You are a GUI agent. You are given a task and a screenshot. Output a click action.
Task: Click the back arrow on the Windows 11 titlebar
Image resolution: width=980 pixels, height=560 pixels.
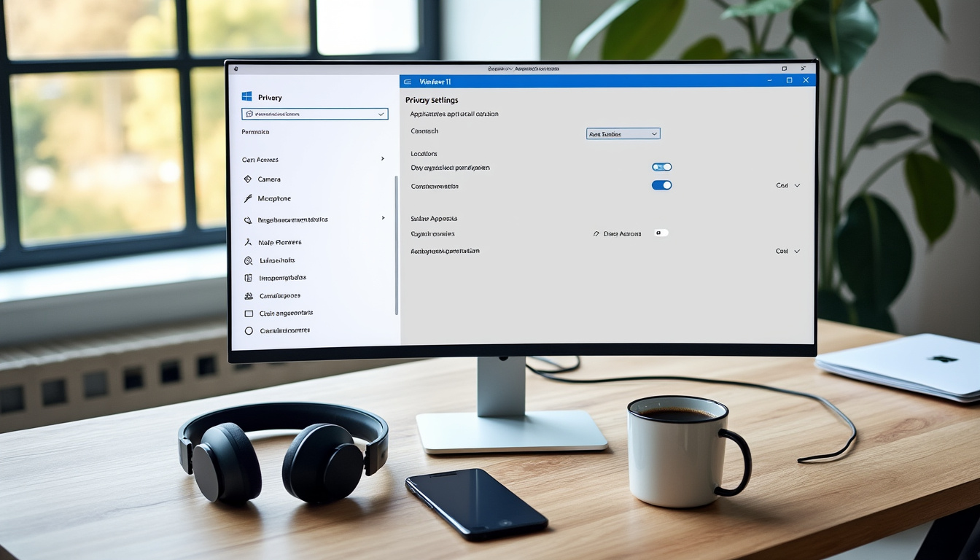(406, 81)
